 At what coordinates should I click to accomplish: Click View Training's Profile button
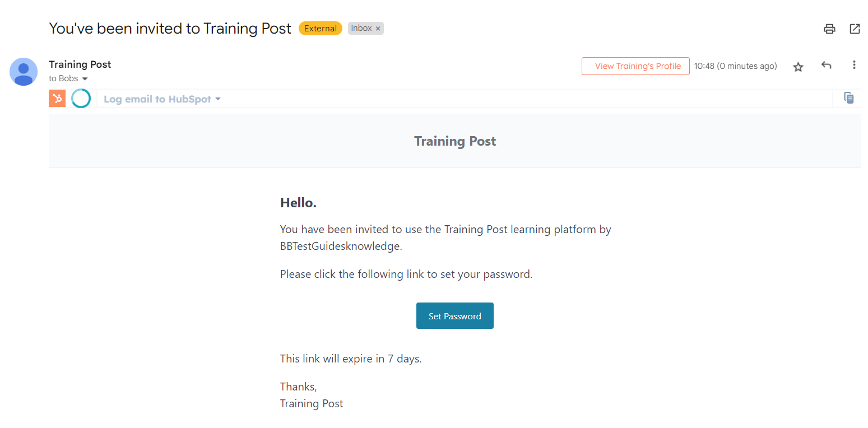coord(635,66)
